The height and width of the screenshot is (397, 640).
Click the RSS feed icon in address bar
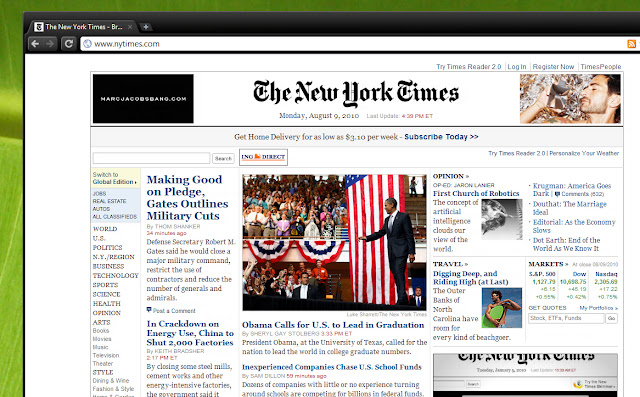(631, 44)
